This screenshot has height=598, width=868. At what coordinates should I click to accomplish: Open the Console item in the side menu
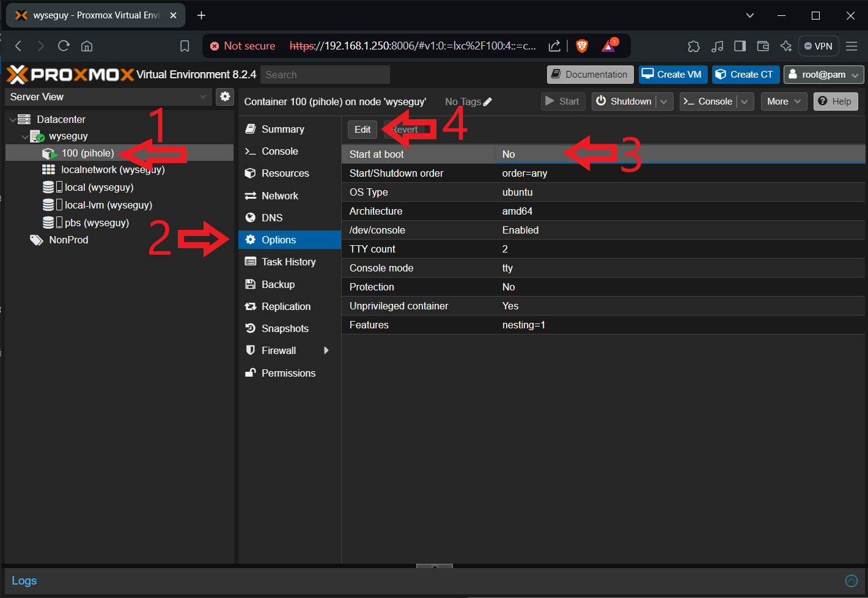point(289,151)
